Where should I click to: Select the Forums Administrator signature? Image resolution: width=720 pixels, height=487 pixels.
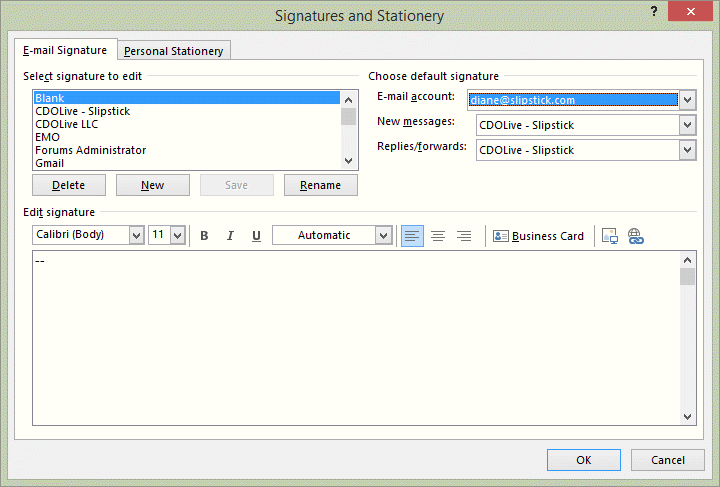90,150
